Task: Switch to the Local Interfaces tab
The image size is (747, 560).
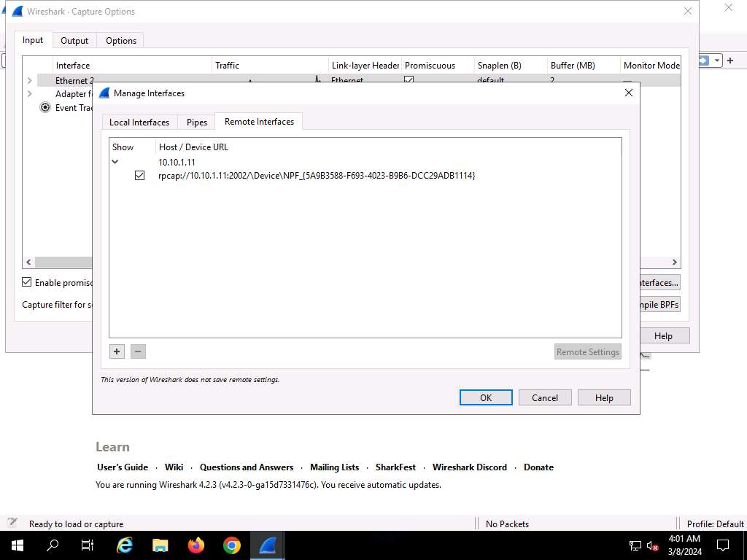Action: 139,122
